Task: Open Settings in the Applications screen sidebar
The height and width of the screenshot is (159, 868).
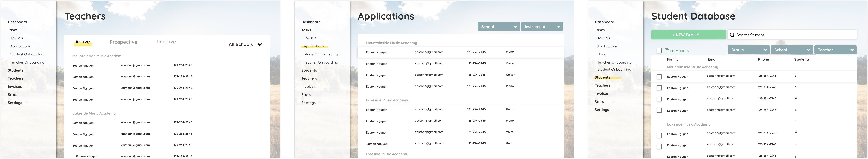Action: click(x=308, y=103)
